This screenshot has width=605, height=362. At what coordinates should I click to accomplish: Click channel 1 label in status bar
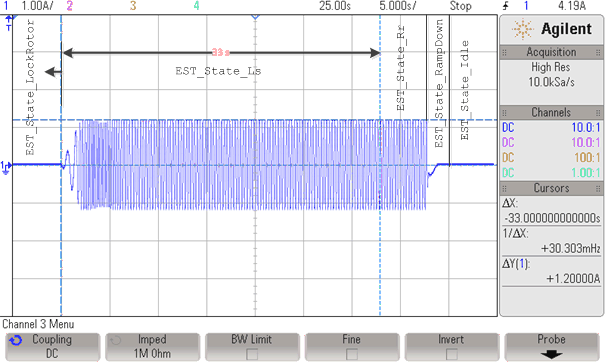click(5, 6)
